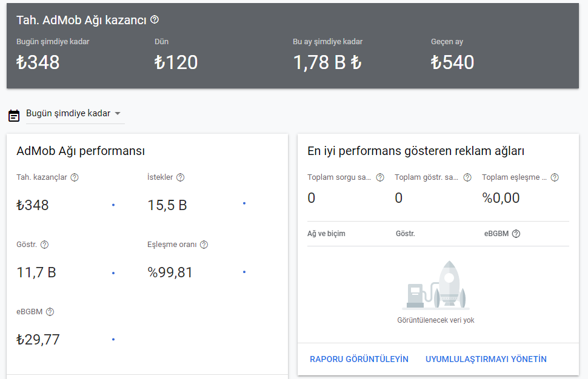Click the Göstr. table column header

tap(405, 234)
